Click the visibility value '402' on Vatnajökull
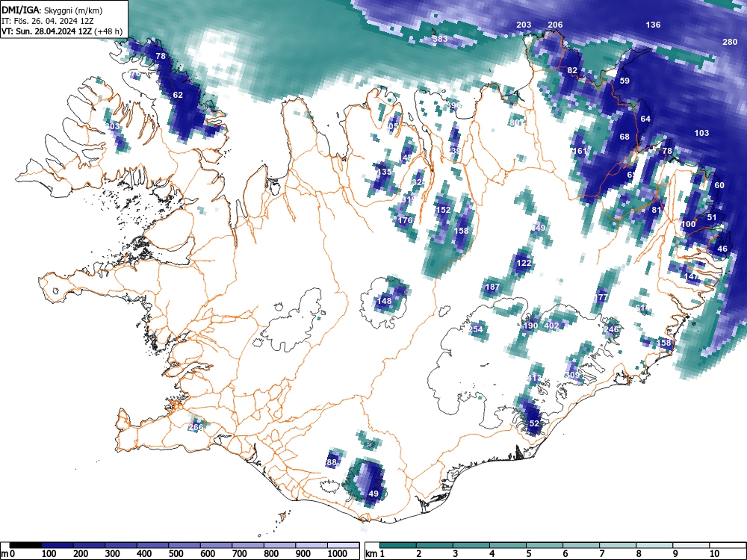This screenshot has width=747, height=560. tap(551, 326)
